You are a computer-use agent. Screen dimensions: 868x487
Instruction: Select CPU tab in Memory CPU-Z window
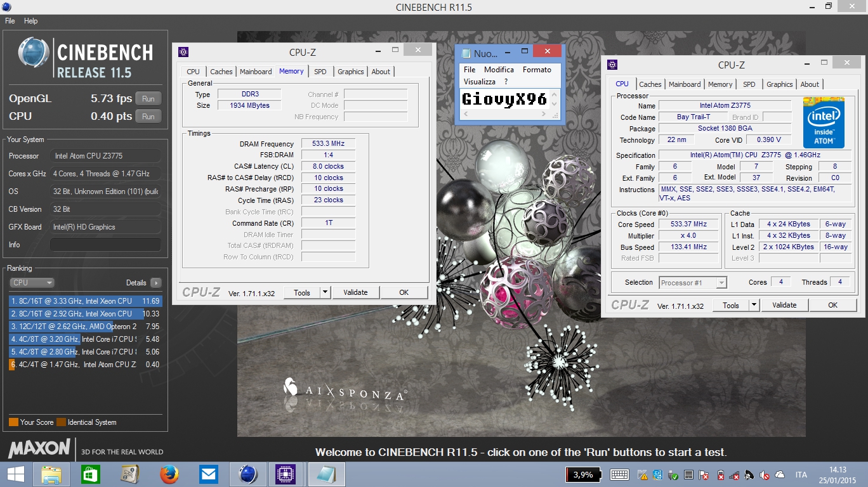(x=194, y=72)
